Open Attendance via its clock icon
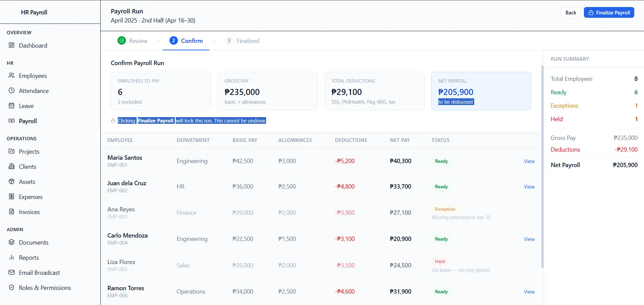This screenshot has height=305, width=644. [x=11, y=91]
